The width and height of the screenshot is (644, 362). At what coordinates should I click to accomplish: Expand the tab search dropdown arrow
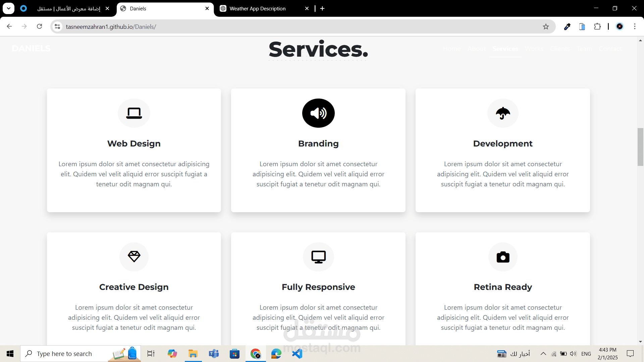click(x=9, y=8)
